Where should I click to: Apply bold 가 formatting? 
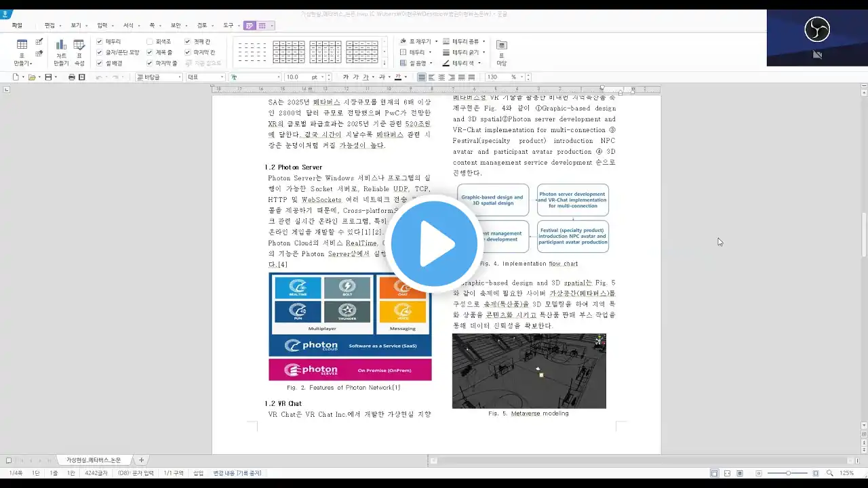tap(346, 77)
